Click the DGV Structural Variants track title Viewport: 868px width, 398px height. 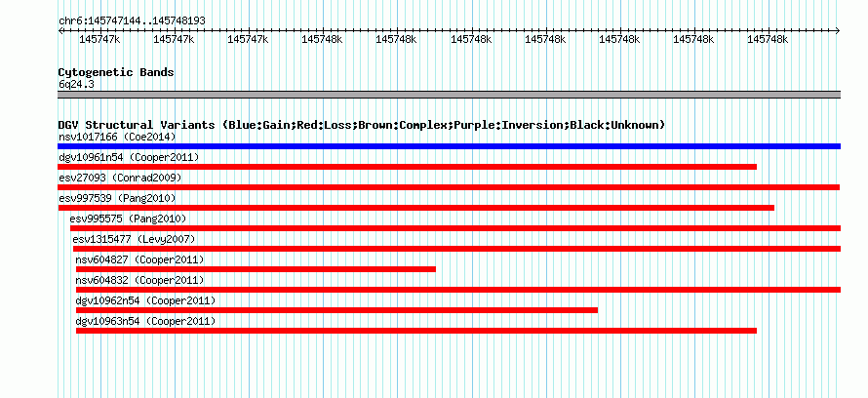[362, 125]
